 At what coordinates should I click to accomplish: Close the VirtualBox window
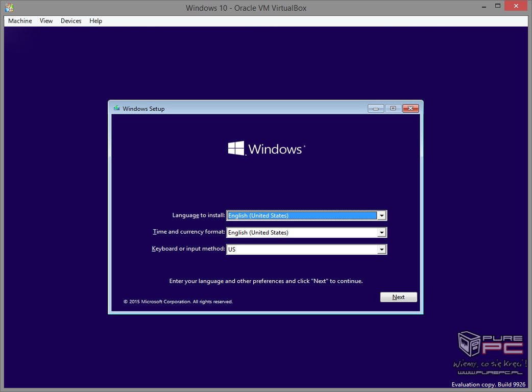coord(516,6)
